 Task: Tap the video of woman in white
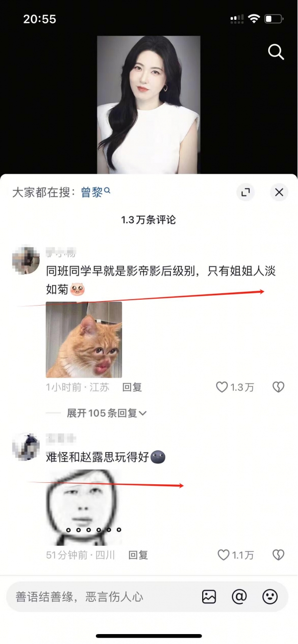coord(149,105)
